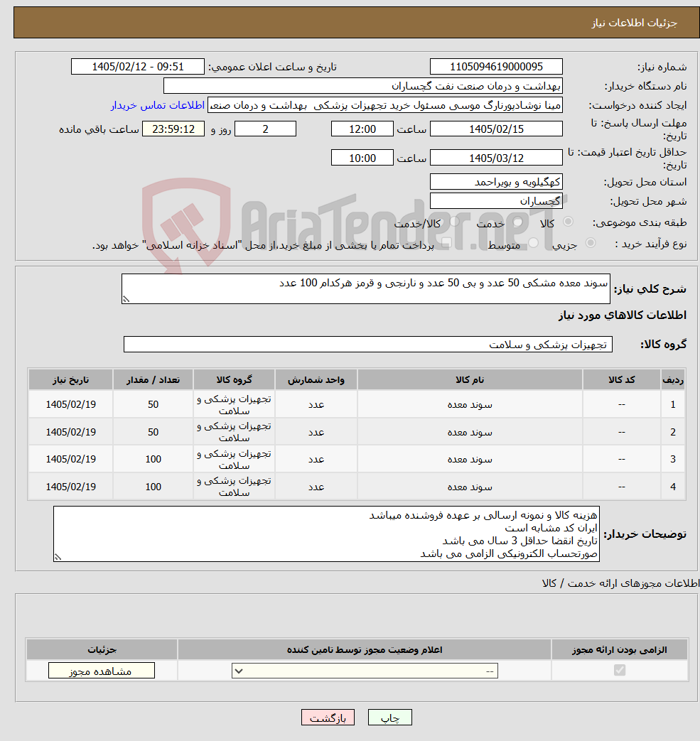Viewport: 700px width, 741px height.
Task: Click the کد کالا column header
Action: (622, 380)
